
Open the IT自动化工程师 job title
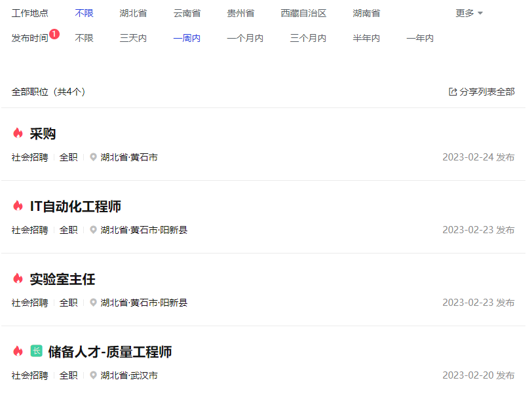75,206
